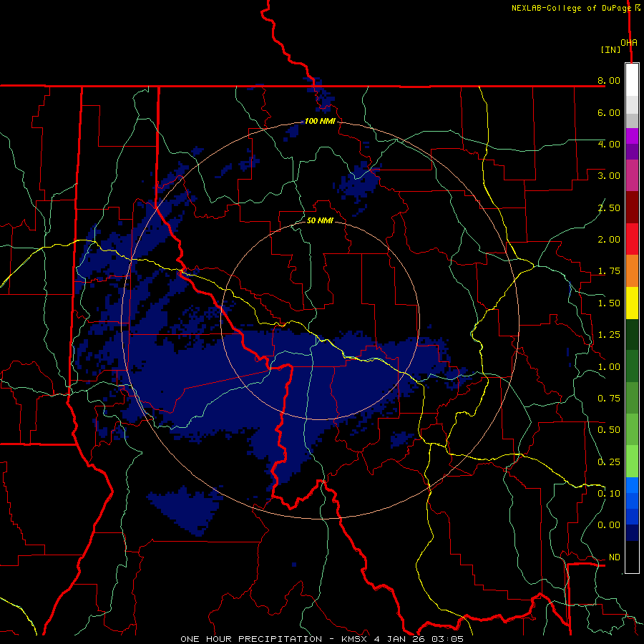Pick the yellow 1.50 legend swatch
The image size is (644, 644).
[x=632, y=303]
